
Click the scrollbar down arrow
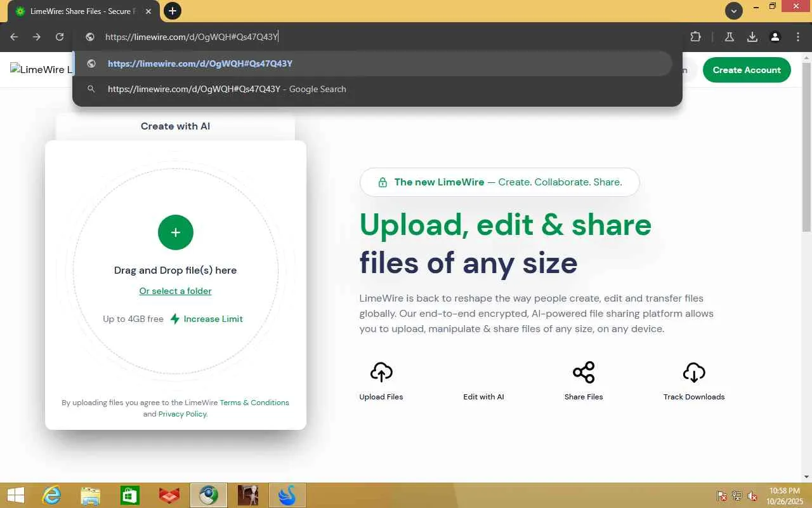(x=807, y=476)
